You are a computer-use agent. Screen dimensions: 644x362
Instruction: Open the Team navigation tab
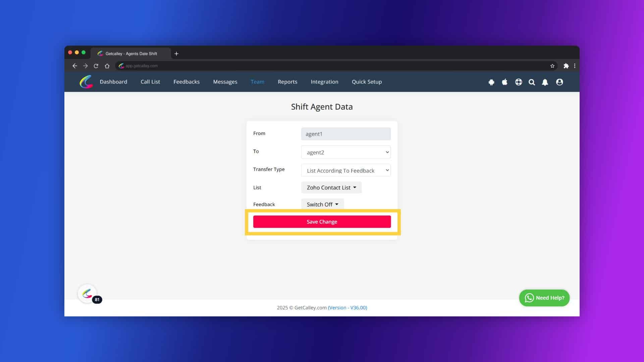tap(257, 81)
